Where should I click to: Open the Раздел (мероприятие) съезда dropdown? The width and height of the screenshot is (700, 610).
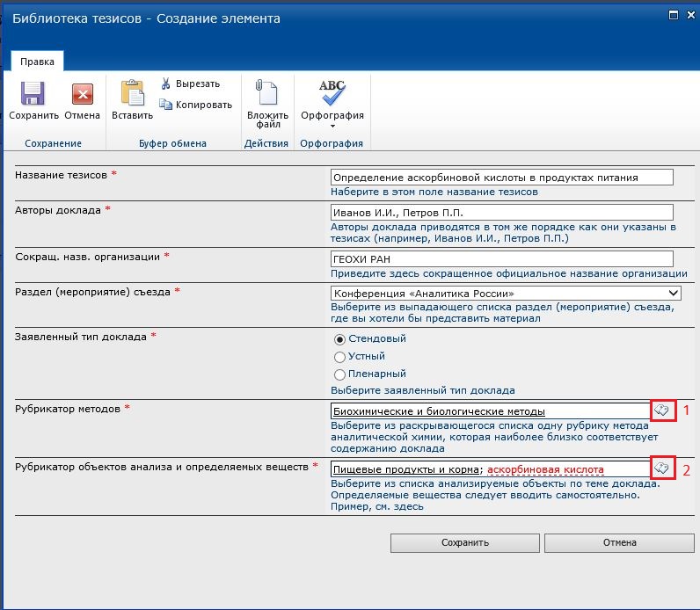(x=506, y=294)
